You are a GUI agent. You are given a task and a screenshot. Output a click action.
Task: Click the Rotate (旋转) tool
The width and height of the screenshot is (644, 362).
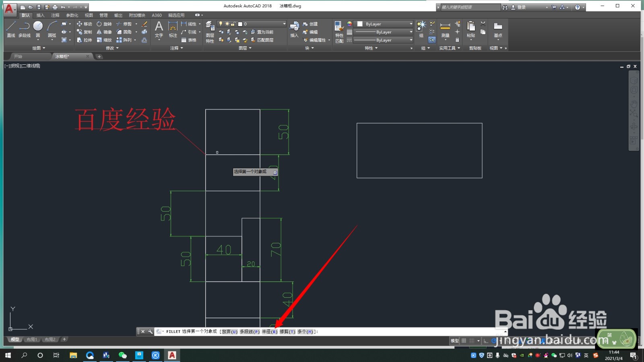point(104,24)
